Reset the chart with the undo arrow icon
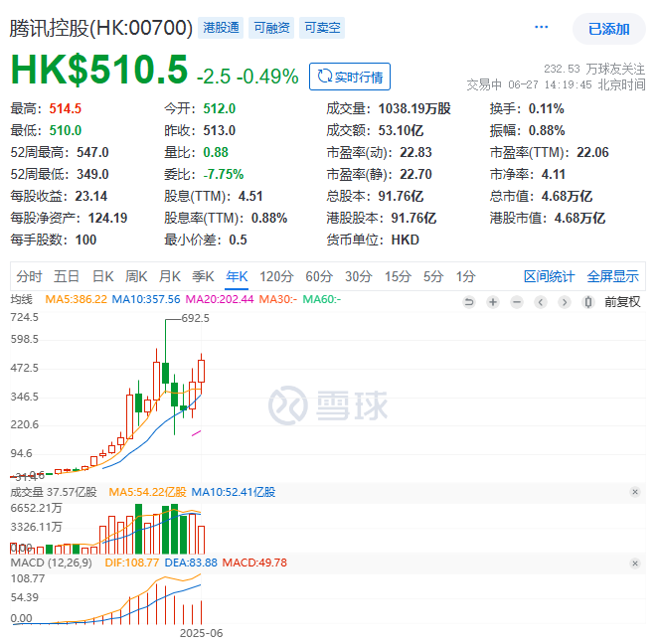 [x=469, y=302]
